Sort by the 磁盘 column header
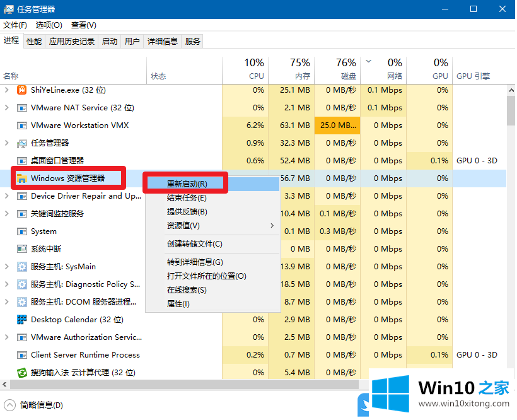The width and height of the screenshot is (517, 420). 337,70
